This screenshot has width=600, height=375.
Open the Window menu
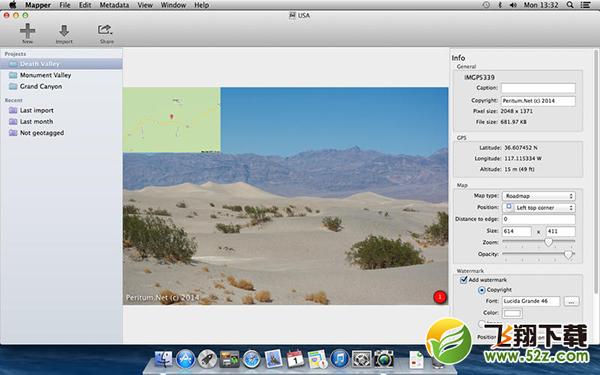coord(173,5)
